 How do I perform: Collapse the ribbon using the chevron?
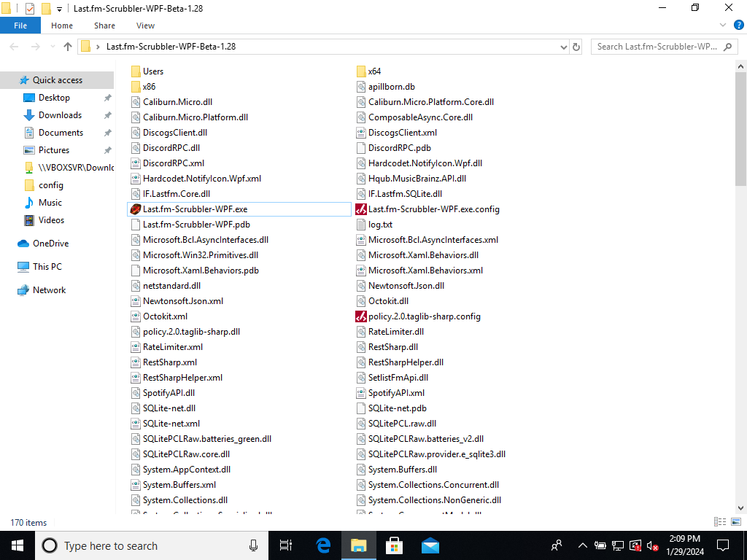722,26
